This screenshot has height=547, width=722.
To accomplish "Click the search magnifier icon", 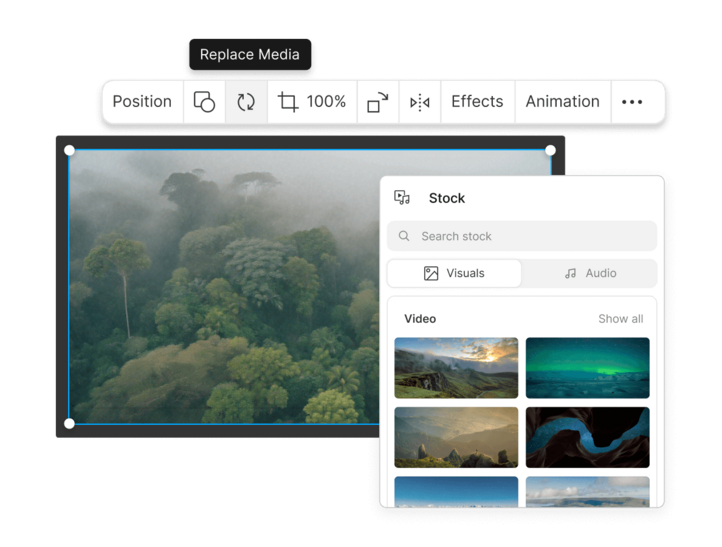I will (x=404, y=236).
